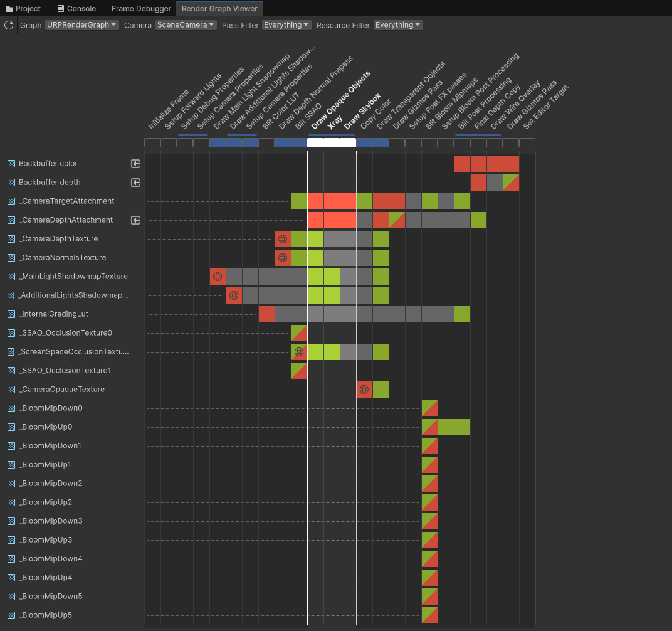
Task: Open the Resource Filter Everything dropdown
Action: pos(398,25)
